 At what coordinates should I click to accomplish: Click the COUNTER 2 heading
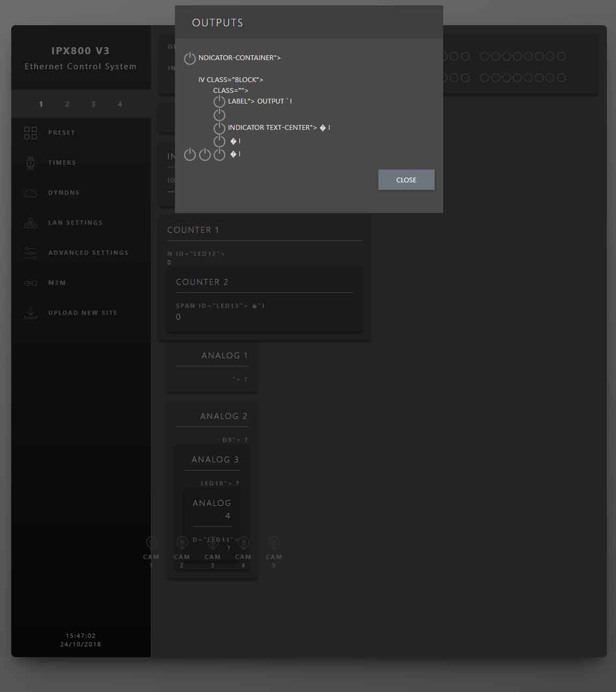coord(202,282)
